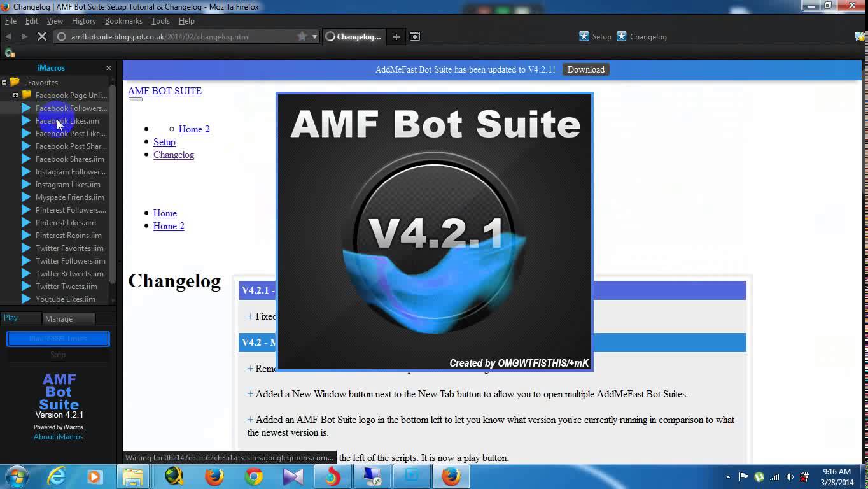Image resolution: width=868 pixels, height=489 pixels.
Task: Click the Download button in banner
Action: (585, 69)
